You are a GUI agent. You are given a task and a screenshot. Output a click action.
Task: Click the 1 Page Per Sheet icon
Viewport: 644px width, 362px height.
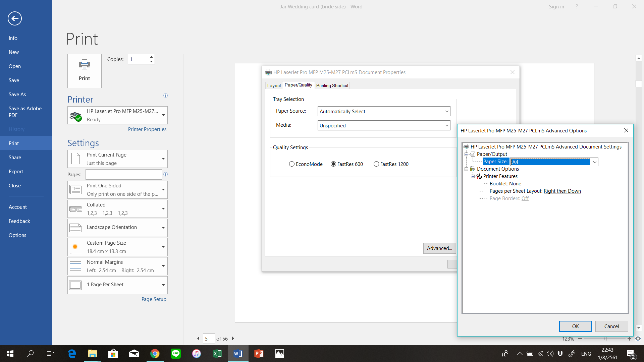[75, 285]
